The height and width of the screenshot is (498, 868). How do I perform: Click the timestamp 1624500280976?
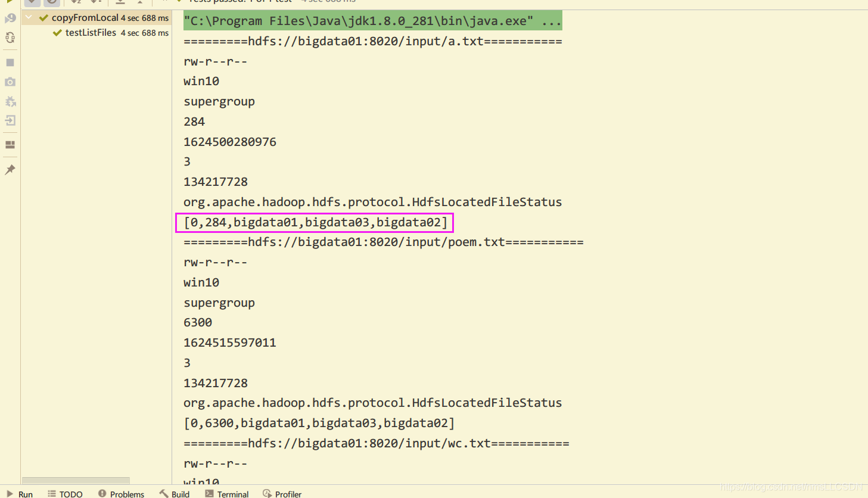[x=230, y=142]
